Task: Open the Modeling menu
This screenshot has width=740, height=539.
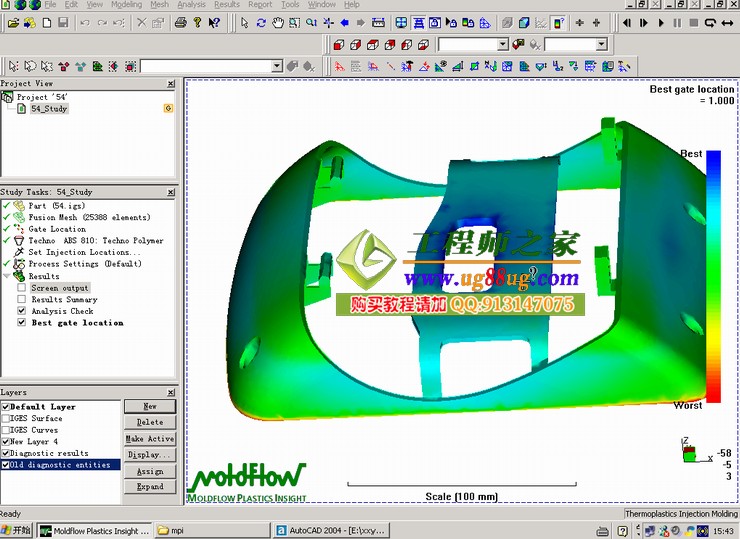Action: (126, 4)
